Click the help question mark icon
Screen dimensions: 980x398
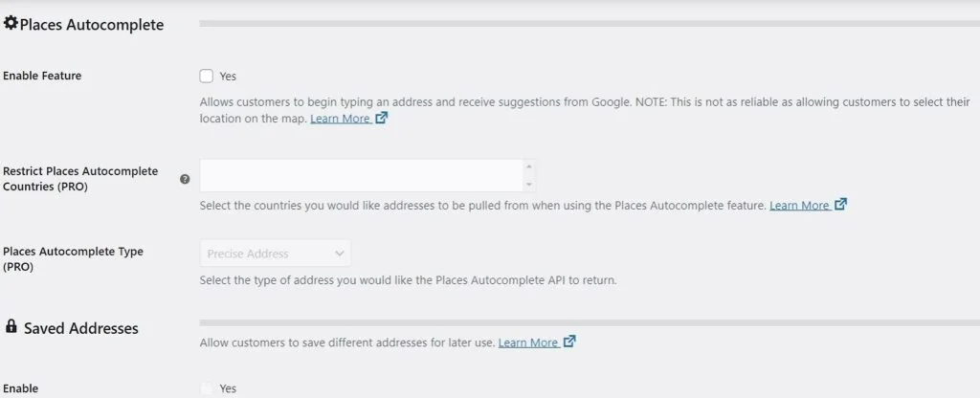185,179
